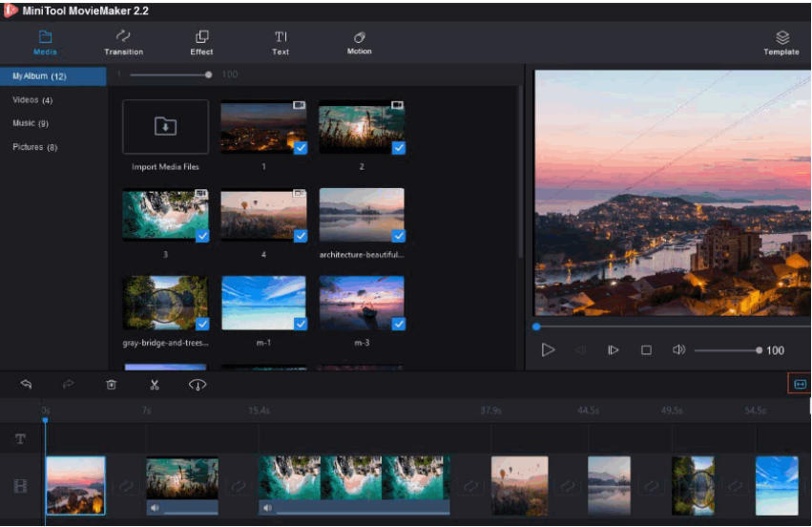The width and height of the screenshot is (812, 527).
Task: Toggle the checkmark on thumbnail m-3
Action: click(x=398, y=324)
